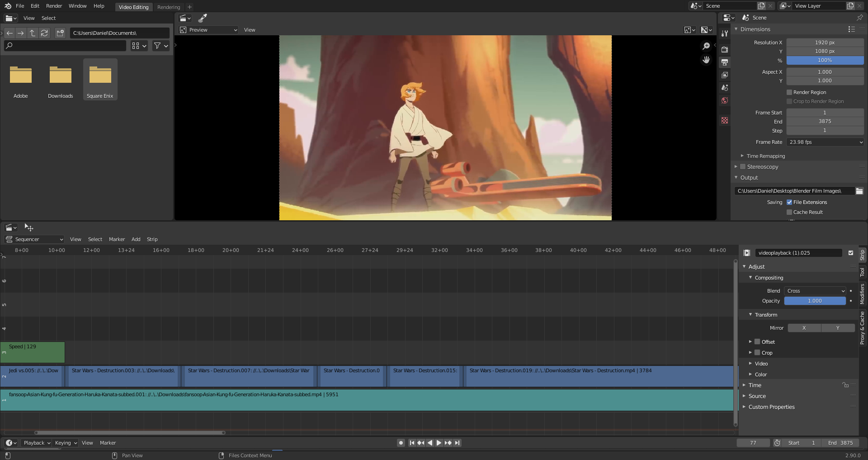Open the file browser filter dropdown
This screenshot has height=460, width=868.
160,46
